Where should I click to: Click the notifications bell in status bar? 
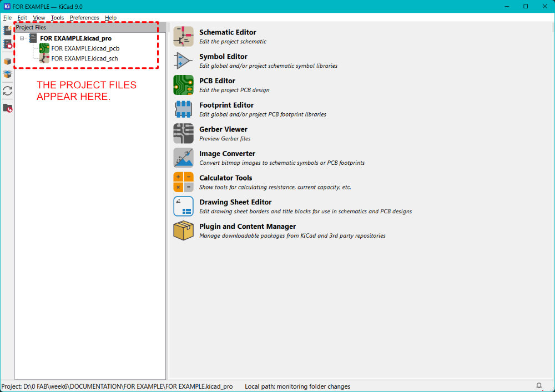click(x=539, y=386)
